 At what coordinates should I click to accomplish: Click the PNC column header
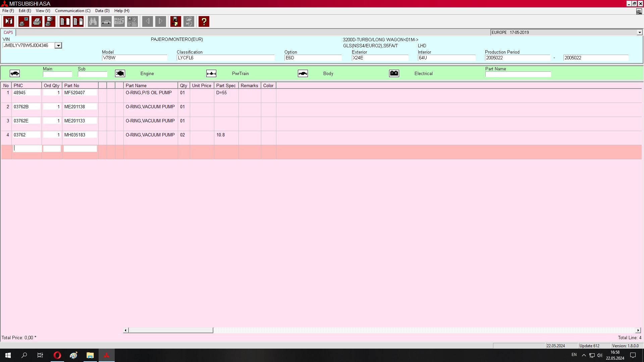[x=26, y=85]
